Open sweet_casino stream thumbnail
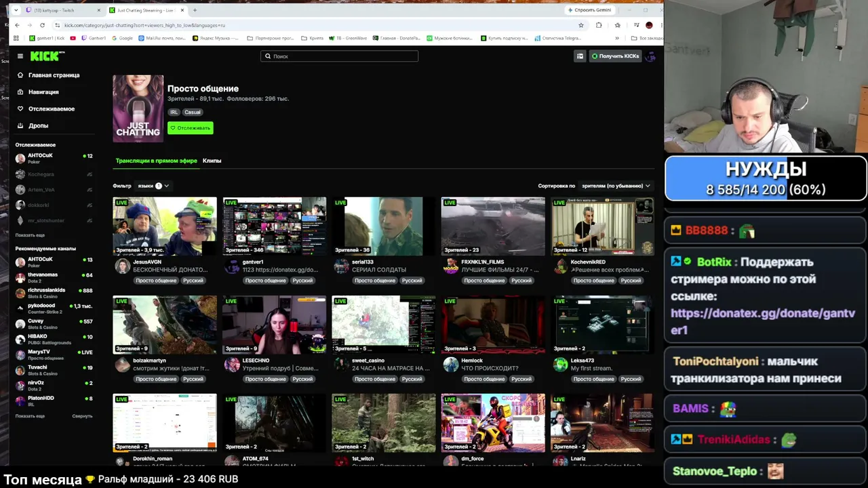Viewport: 868px width, 488px height. [384, 325]
